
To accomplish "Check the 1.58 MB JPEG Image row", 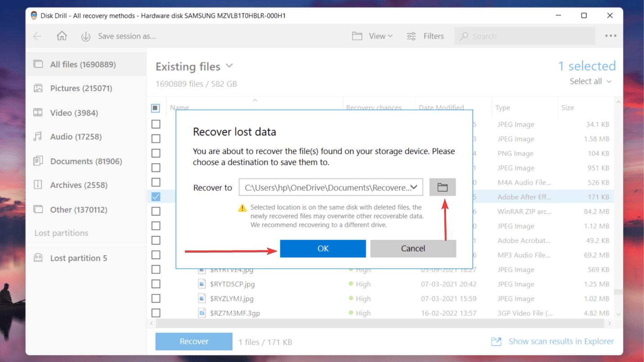I will [x=156, y=139].
